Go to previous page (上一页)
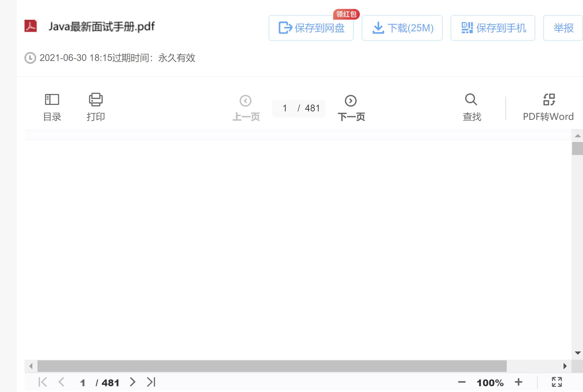583x392 pixels. coord(246,108)
